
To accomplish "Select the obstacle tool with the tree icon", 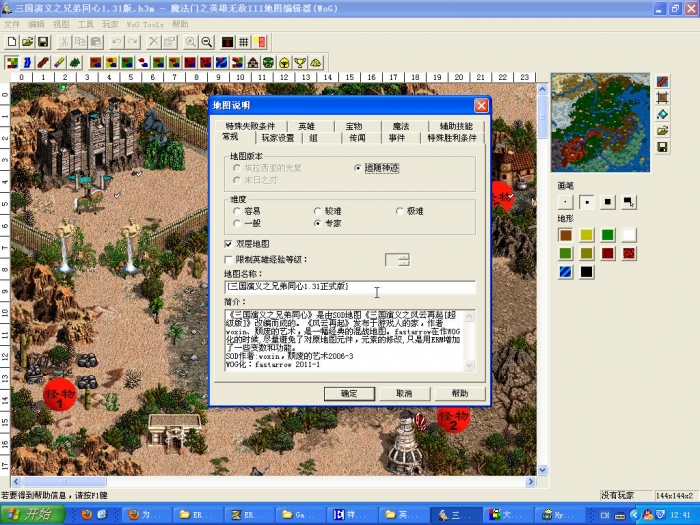I will pos(75,62).
